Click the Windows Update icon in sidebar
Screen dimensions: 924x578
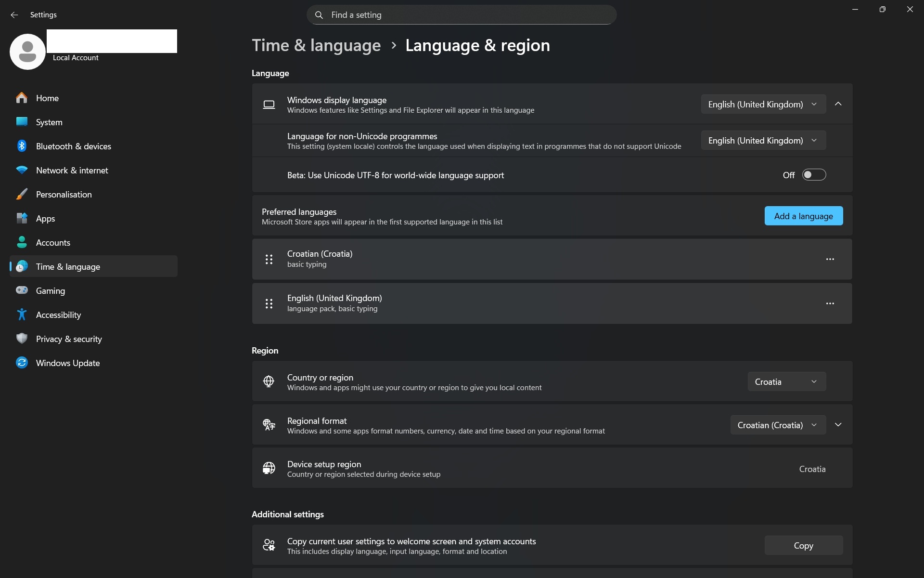22,363
